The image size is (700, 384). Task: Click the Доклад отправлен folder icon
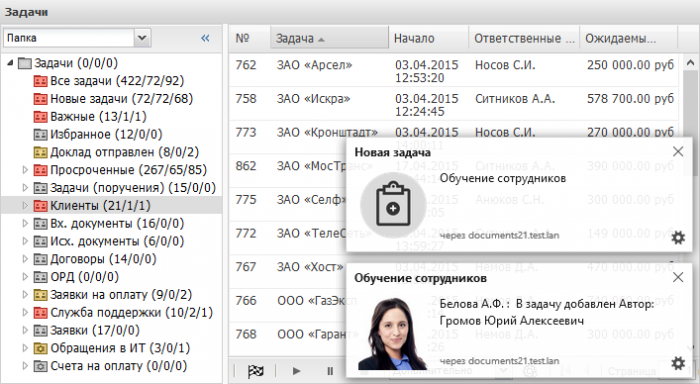point(41,152)
